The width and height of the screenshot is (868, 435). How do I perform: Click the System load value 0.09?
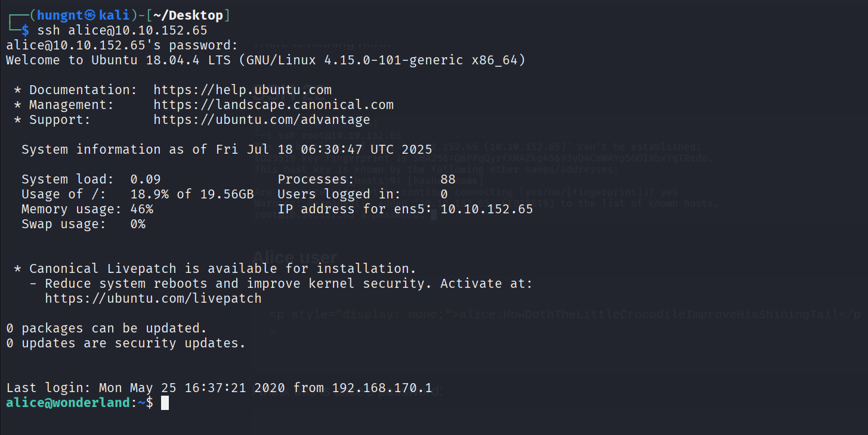[146, 179]
